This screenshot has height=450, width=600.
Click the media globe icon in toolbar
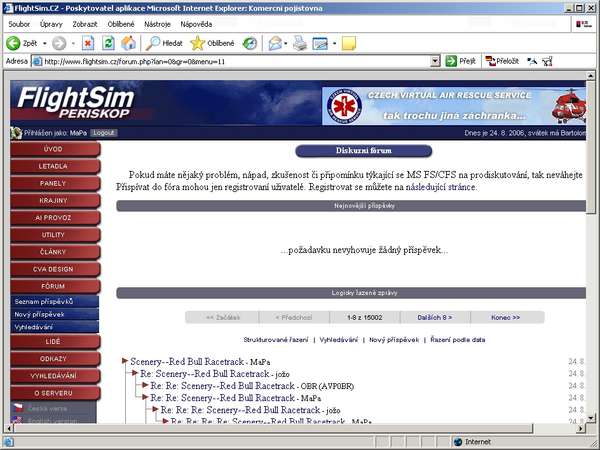[250, 43]
